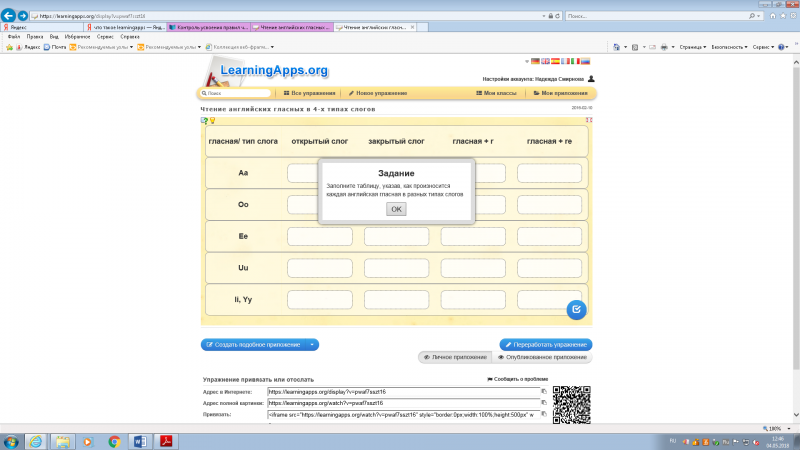800x450 pixels.
Task: Expand the first Рекомендуемые узлы favorites dropdown
Action: coord(131,47)
